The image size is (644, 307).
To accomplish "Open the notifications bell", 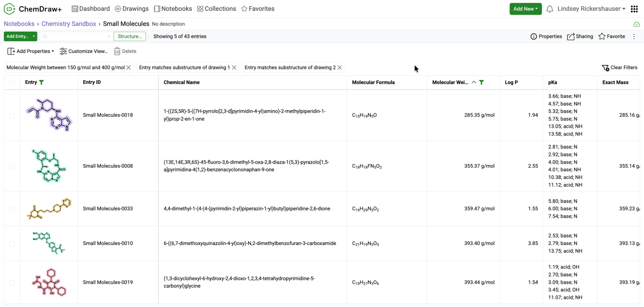I will click(x=550, y=9).
